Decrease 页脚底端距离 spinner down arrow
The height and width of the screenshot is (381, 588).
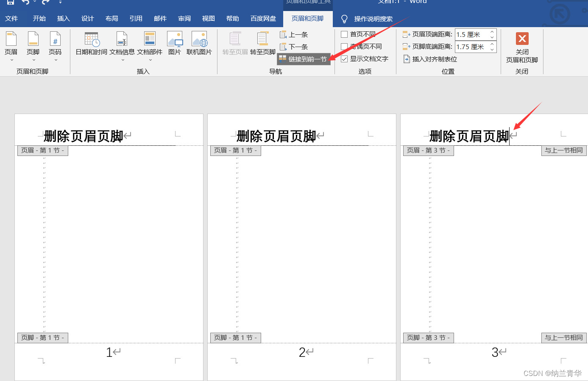[x=492, y=50]
